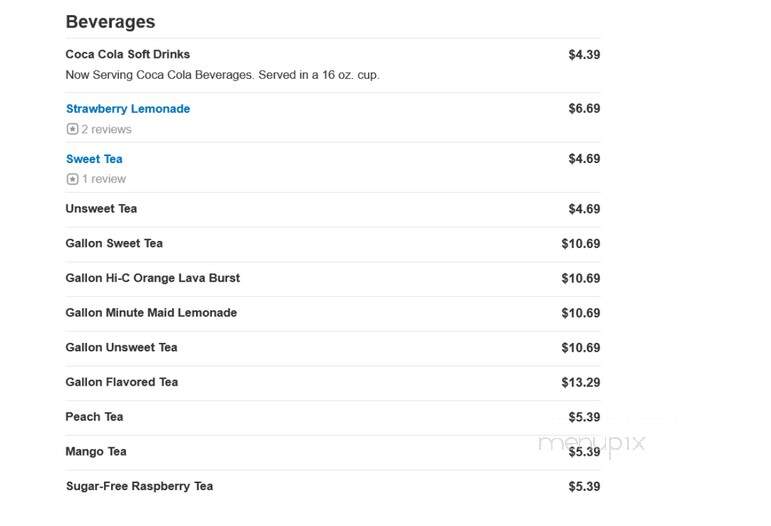
Task: Click the $13.29 Gallon Flavored Tea price
Action: [x=581, y=382]
